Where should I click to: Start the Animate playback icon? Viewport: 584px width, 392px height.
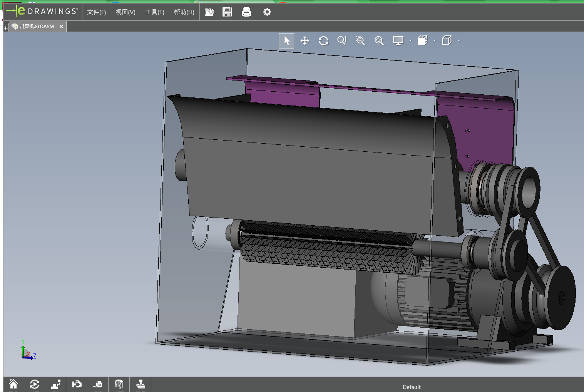point(35,384)
